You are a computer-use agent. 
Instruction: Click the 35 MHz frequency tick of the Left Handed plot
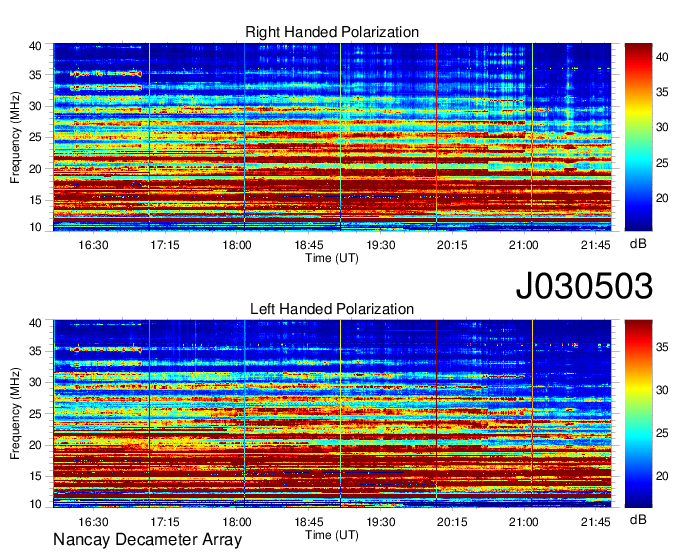point(35,351)
